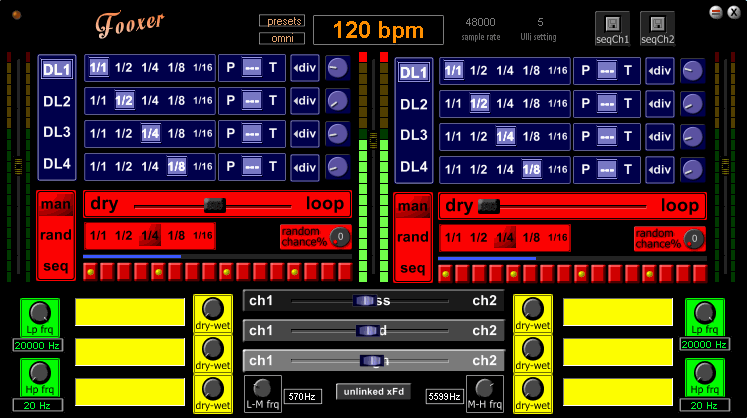Toggle P mode in right DL4 row

click(585, 169)
